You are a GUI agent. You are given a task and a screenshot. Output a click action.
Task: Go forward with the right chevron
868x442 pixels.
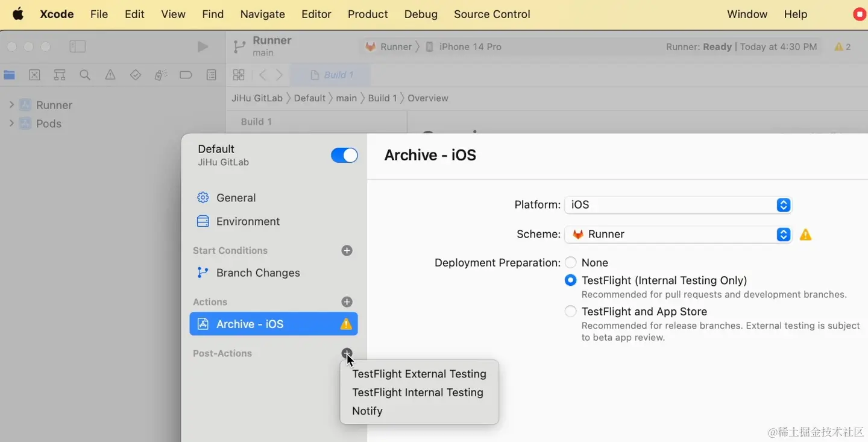point(279,75)
